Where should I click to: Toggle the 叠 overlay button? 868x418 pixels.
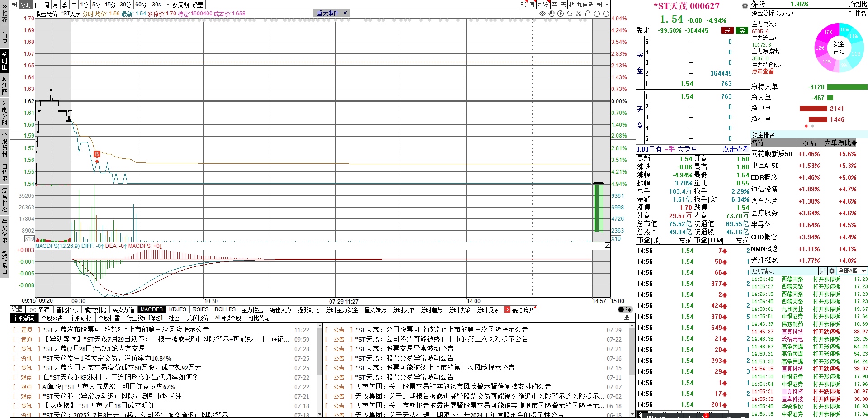click(x=571, y=5)
